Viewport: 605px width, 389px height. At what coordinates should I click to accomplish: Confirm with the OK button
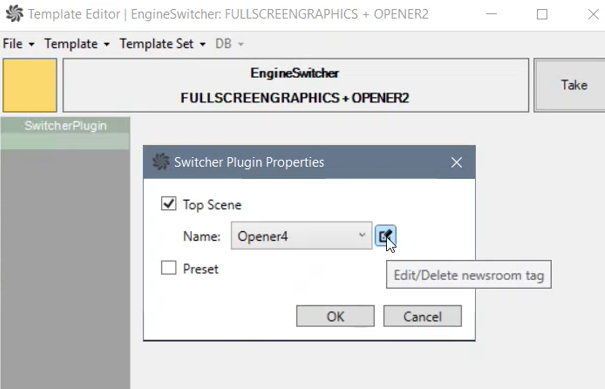point(335,316)
